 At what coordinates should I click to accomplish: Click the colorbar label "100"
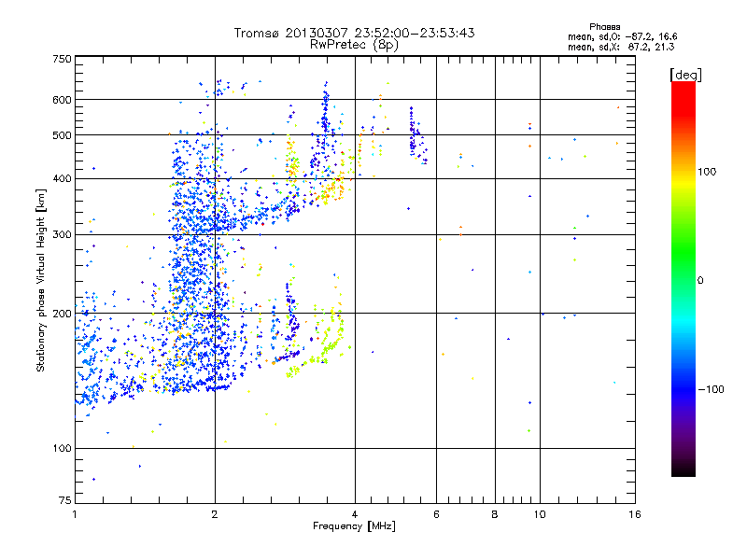707,172
